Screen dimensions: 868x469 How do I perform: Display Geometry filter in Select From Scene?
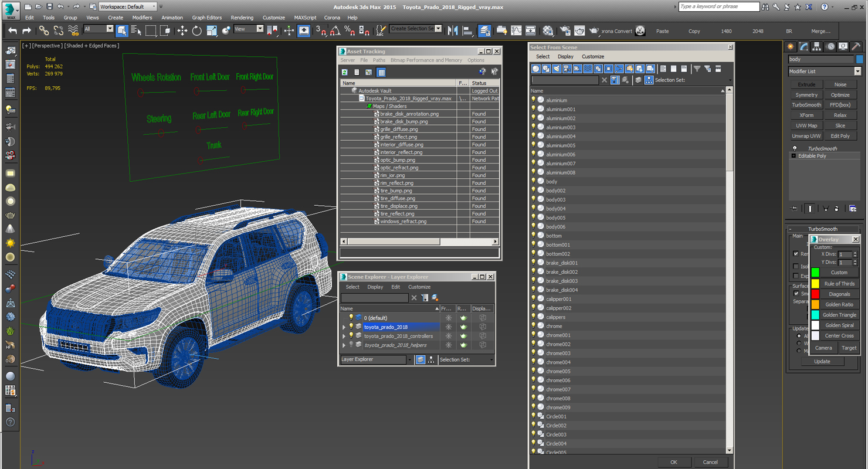pyautogui.click(x=535, y=69)
